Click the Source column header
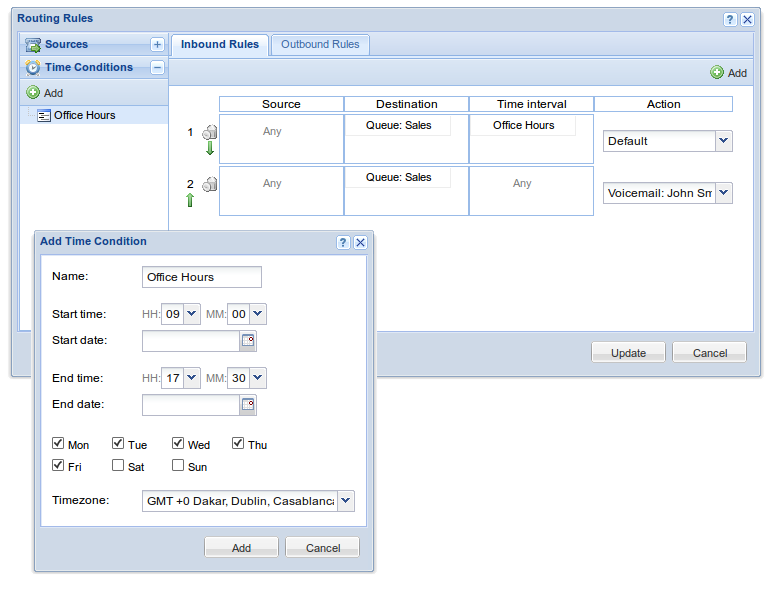The height and width of the screenshot is (589, 772). [x=281, y=104]
